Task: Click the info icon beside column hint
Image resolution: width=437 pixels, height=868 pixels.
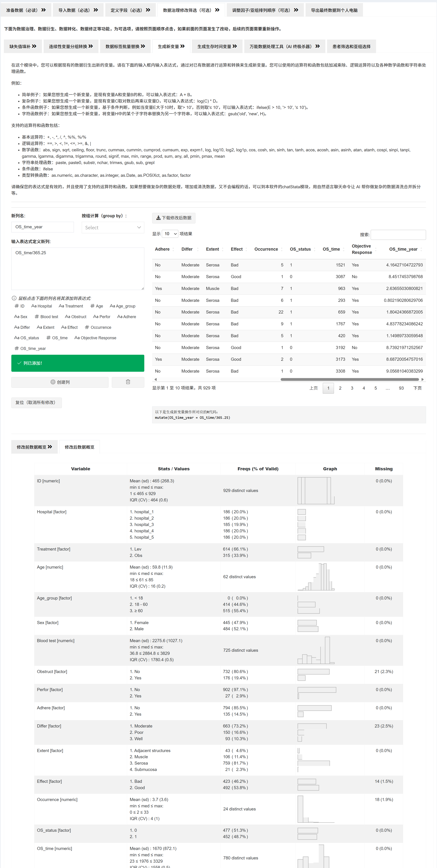Action: coord(14,298)
